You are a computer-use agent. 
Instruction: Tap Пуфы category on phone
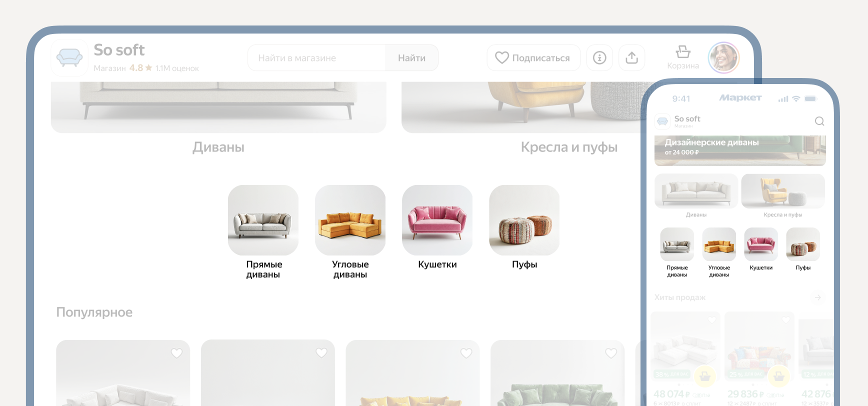(803, 249)
